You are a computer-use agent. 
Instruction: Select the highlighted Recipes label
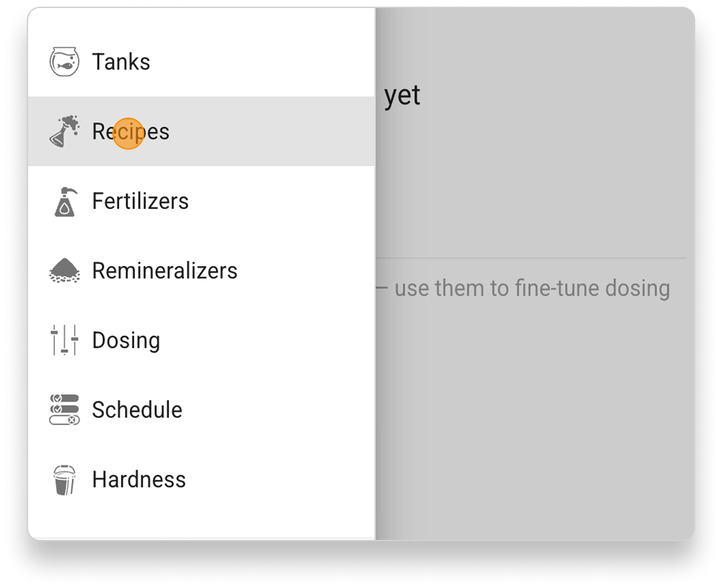pos(131,132)
